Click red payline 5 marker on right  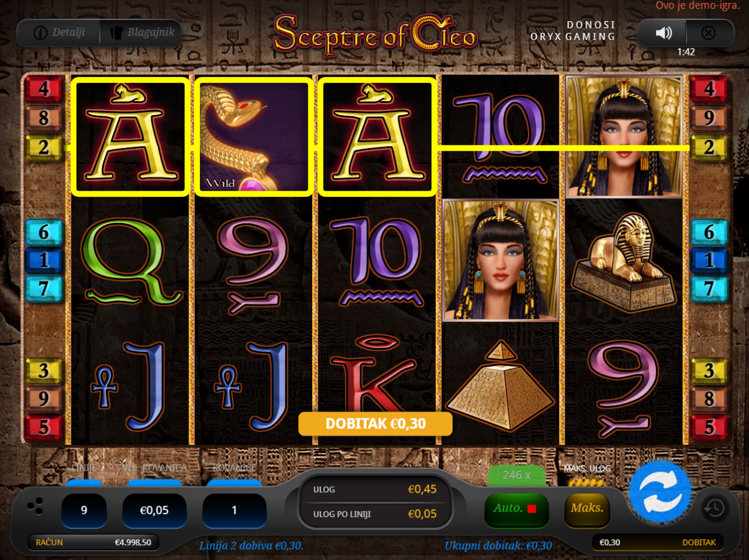(709, 427)
